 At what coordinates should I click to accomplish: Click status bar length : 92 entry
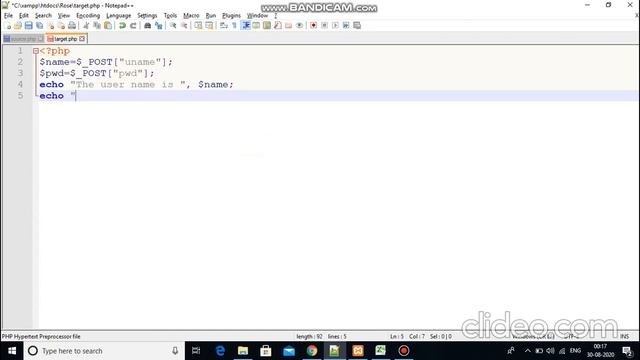309,337
